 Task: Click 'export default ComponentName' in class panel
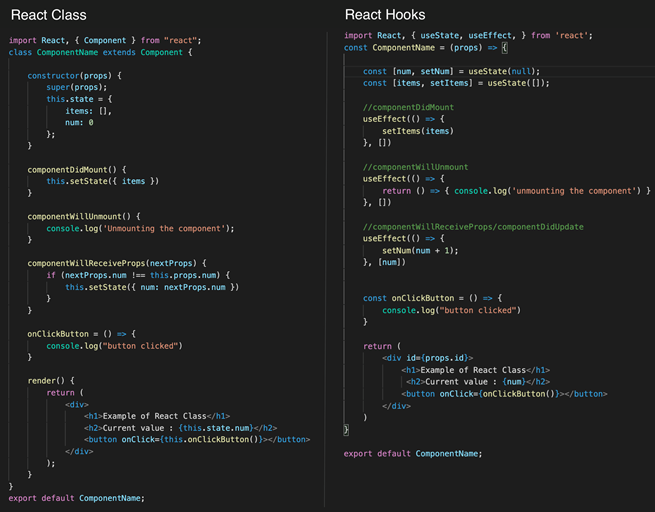[77, 497]
